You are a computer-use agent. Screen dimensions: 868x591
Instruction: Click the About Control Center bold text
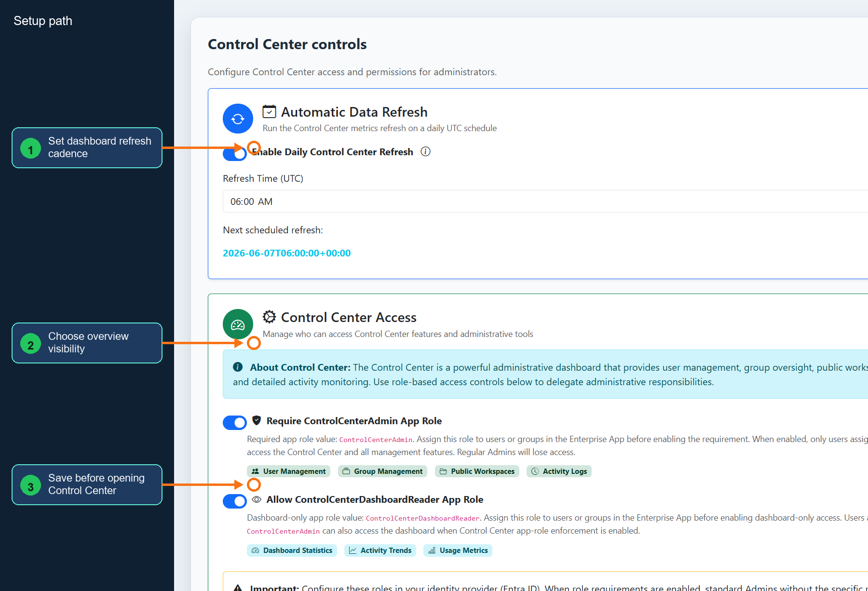(x=300, y=367)
